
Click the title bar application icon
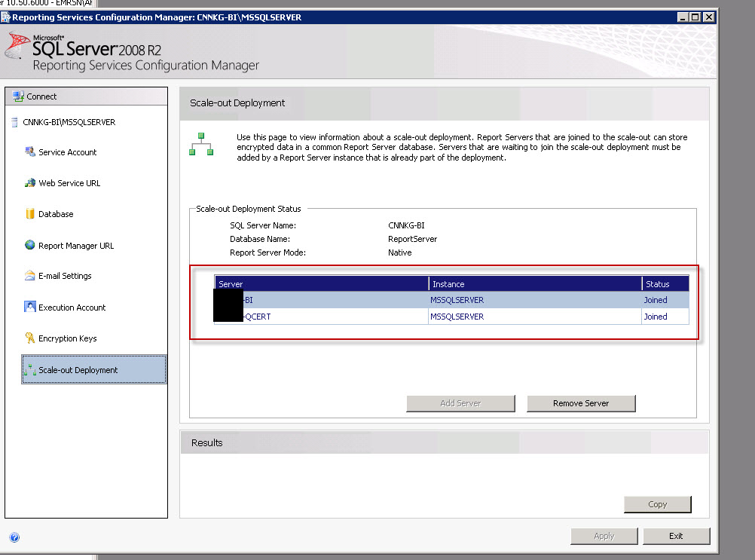point(6,17)
